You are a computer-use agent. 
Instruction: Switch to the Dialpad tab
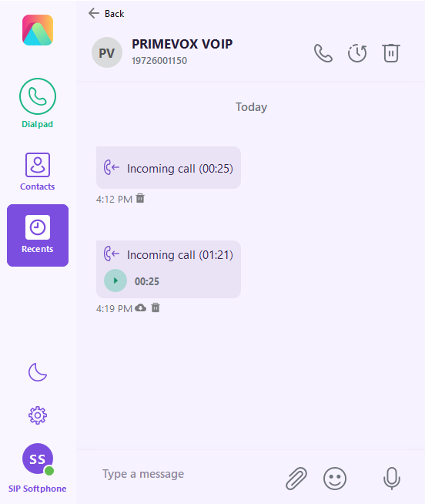pos(38,103)
